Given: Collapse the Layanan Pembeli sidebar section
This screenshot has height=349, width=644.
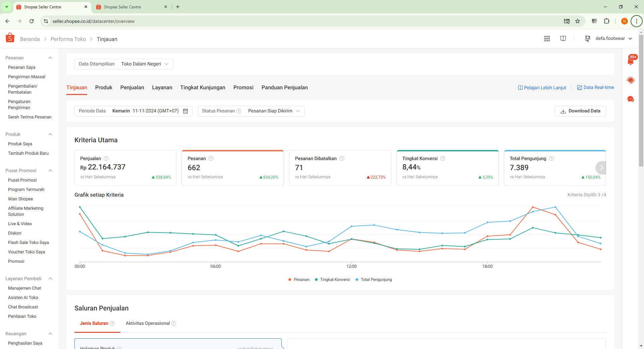Looking at the screenshot, I should coord(50,279).
